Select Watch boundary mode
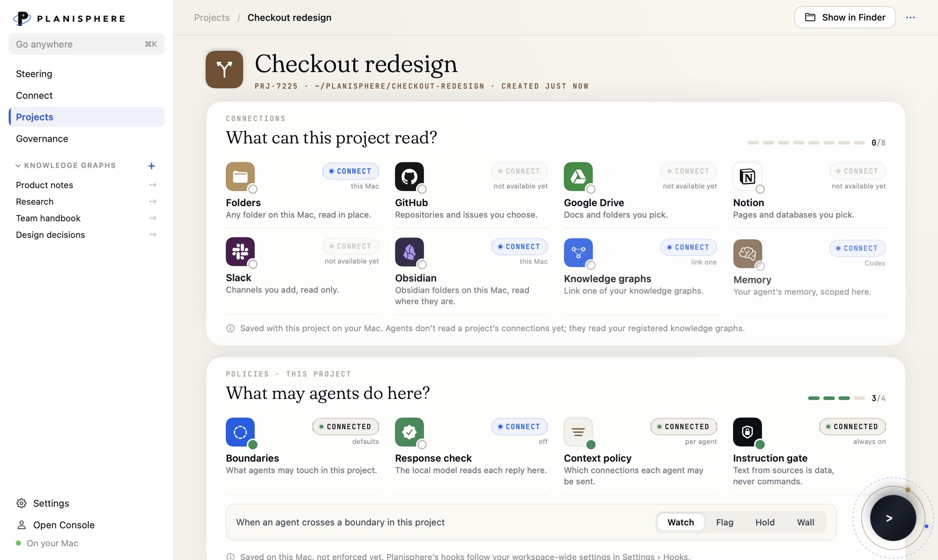The height and width of the screenshot is (560, 938). coord(680,522)
